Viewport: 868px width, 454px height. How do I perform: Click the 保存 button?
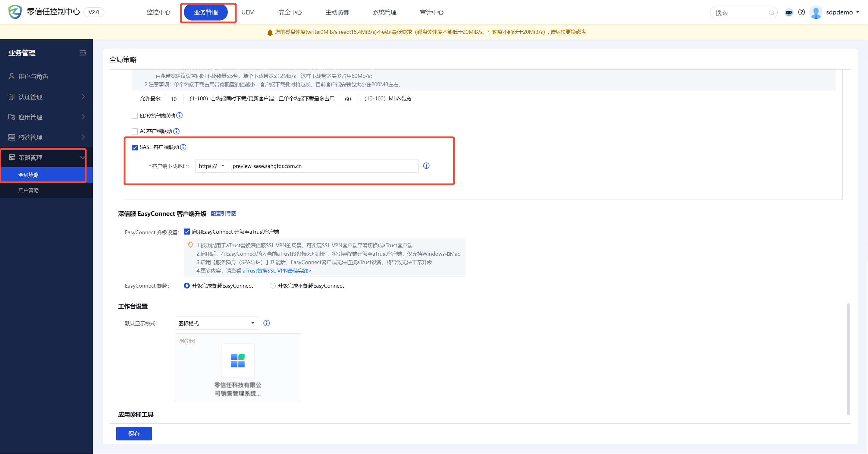click(134, 434)
